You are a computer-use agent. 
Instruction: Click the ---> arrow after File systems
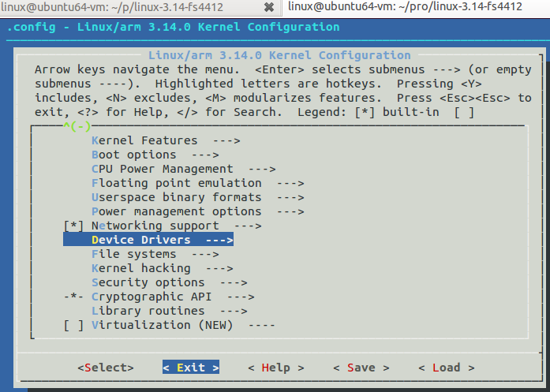point(205,255)
